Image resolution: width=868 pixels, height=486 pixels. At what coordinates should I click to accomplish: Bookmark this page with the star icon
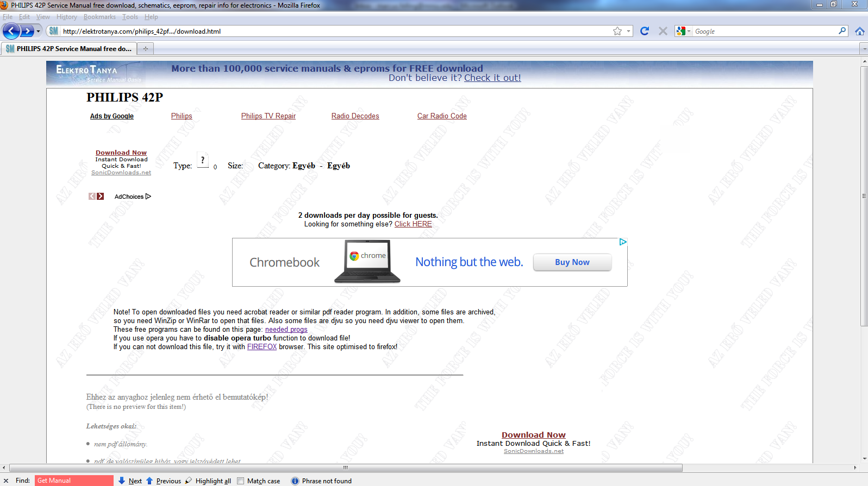coord(617,31)
